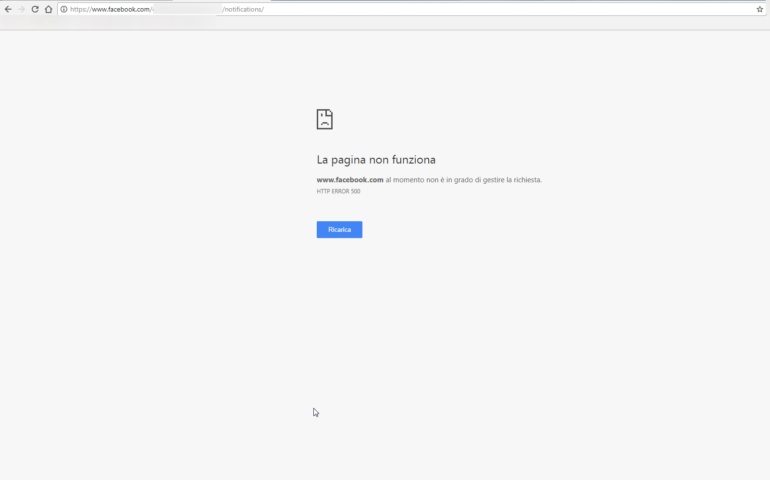The height and width of the screenshot is (480, 770).
Task: Click the 'La pagina non funziona' heading
Action: [376, 160]
